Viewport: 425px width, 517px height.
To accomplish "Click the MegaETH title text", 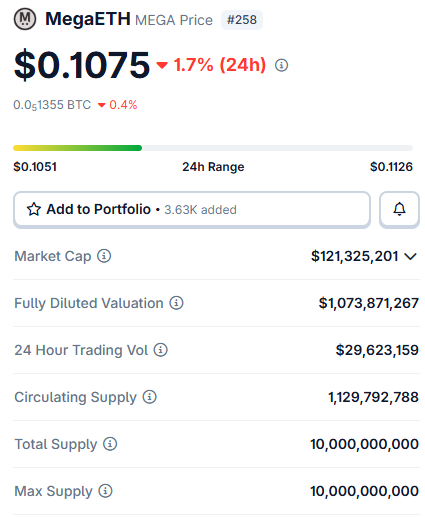I will point(88,19).
